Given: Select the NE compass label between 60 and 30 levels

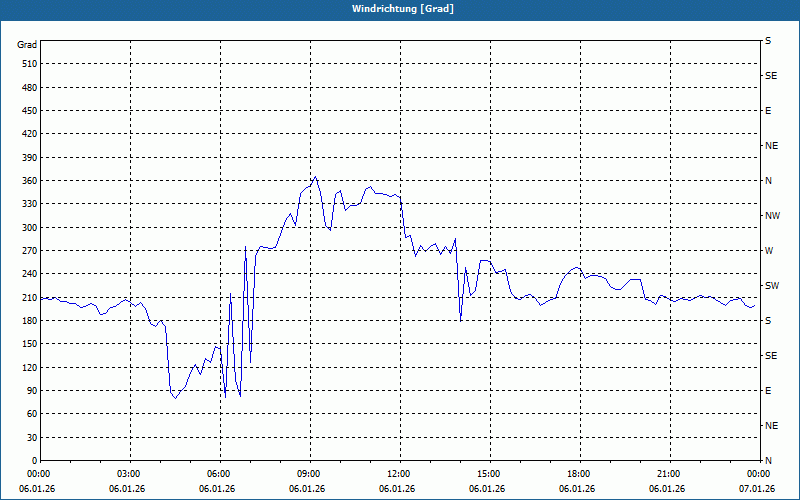Looking at the screenshot, I should coord(771,426).
